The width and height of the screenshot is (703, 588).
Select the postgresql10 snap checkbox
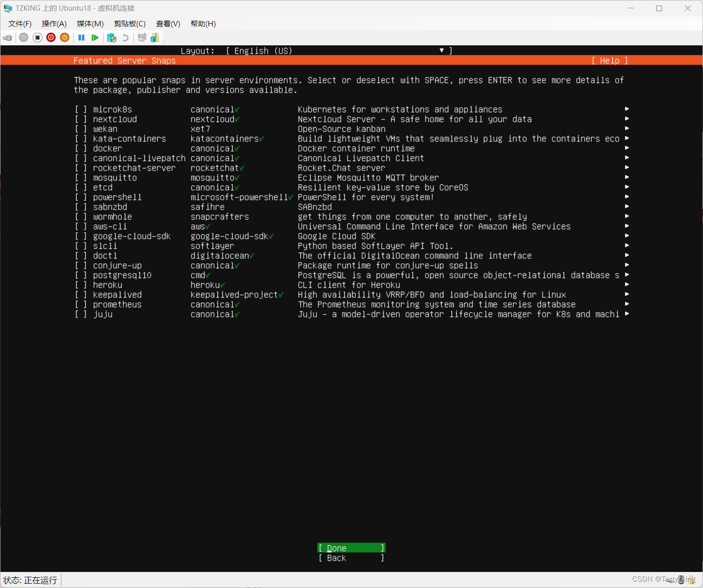pyautogui.click(x=81, y=275)
